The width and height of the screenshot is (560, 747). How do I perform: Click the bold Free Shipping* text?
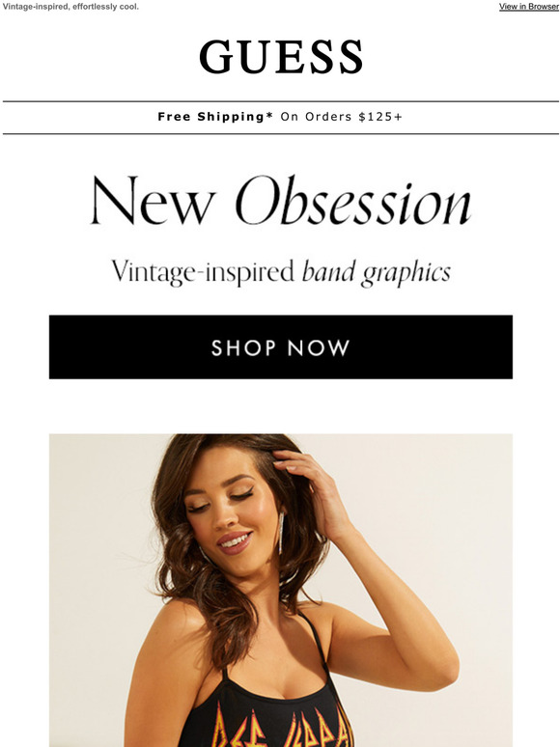click(215, 117)
